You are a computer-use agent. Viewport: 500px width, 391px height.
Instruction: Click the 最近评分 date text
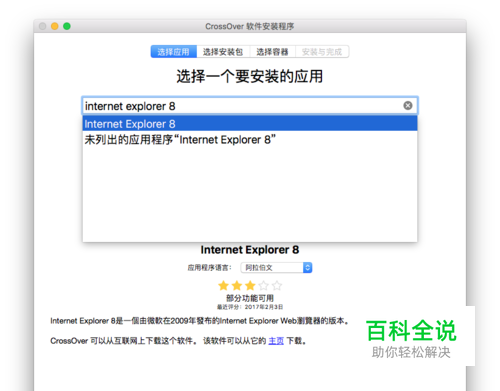coord(250,307)
